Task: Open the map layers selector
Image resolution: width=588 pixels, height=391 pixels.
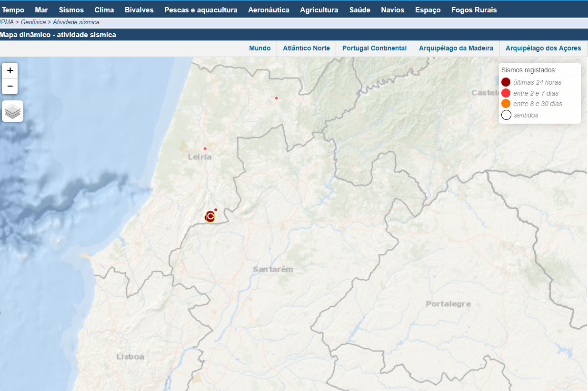Action: (x=13, y=111)
